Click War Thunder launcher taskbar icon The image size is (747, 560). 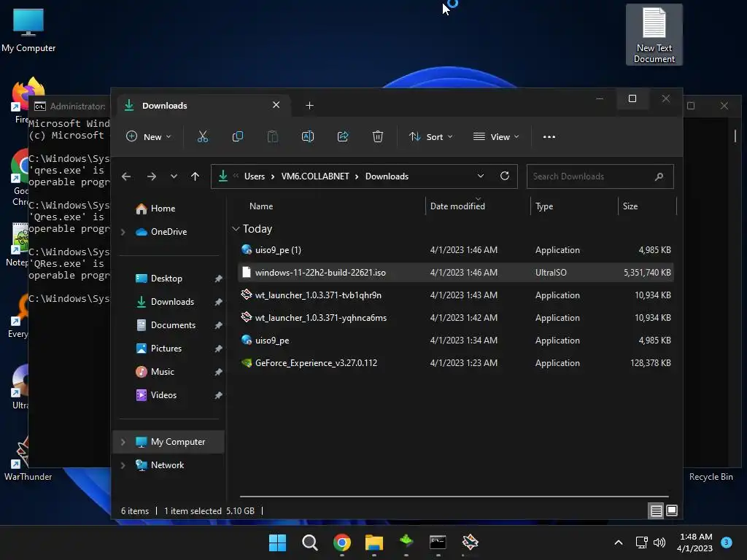[x=471, y=542]
